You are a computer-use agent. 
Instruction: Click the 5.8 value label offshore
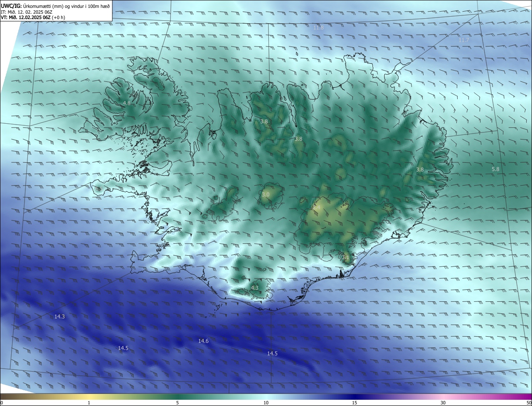point(495,169)
